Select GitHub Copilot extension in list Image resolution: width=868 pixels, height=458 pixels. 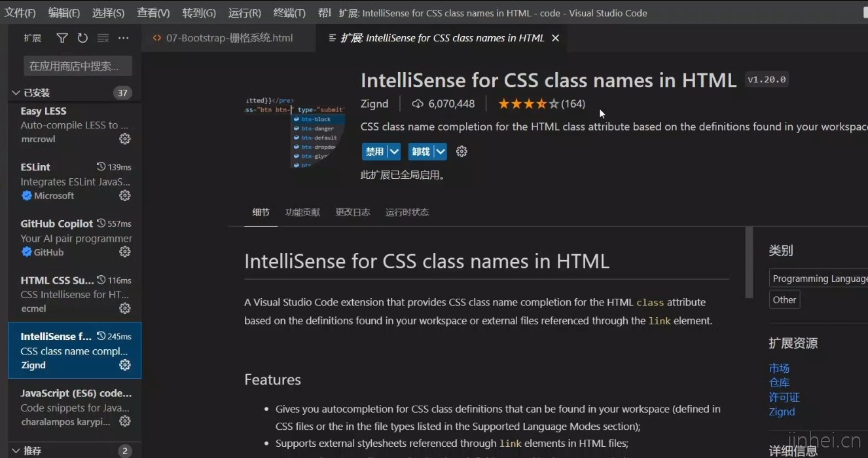click(75, 237)
